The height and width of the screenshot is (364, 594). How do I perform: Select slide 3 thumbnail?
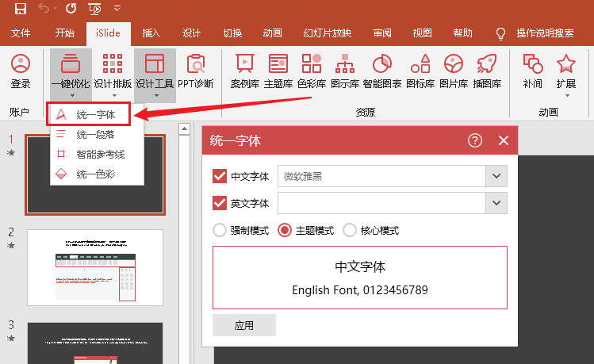[95, 343]
